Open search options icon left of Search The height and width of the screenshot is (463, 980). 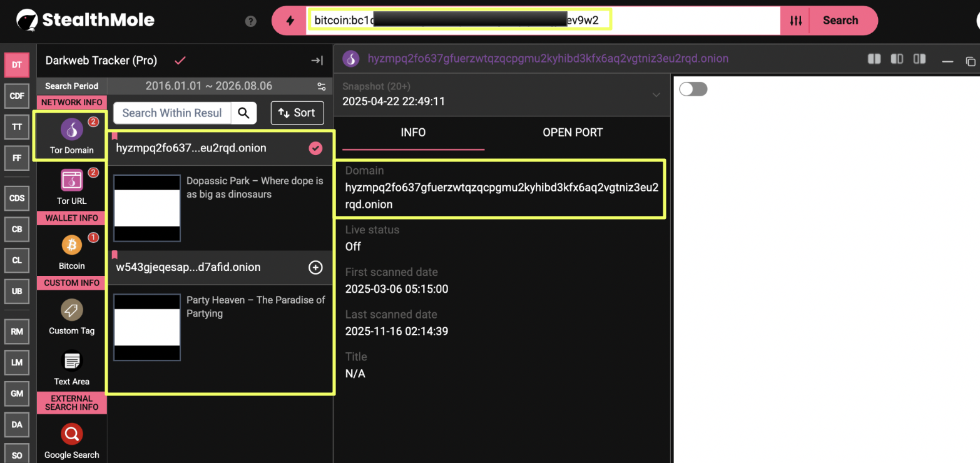tap(795, 21)
